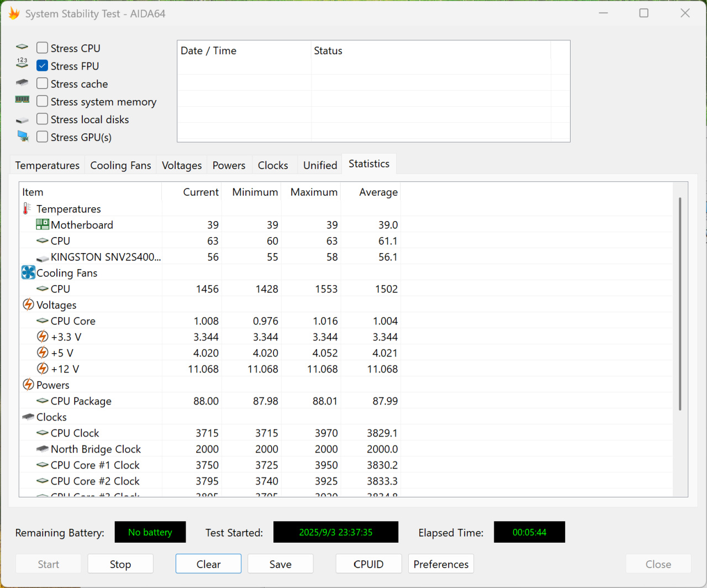Switch to the Temperatures tab
Viewport: 707px width, 588px height.
pyautogui.click(x=48, y=165)
